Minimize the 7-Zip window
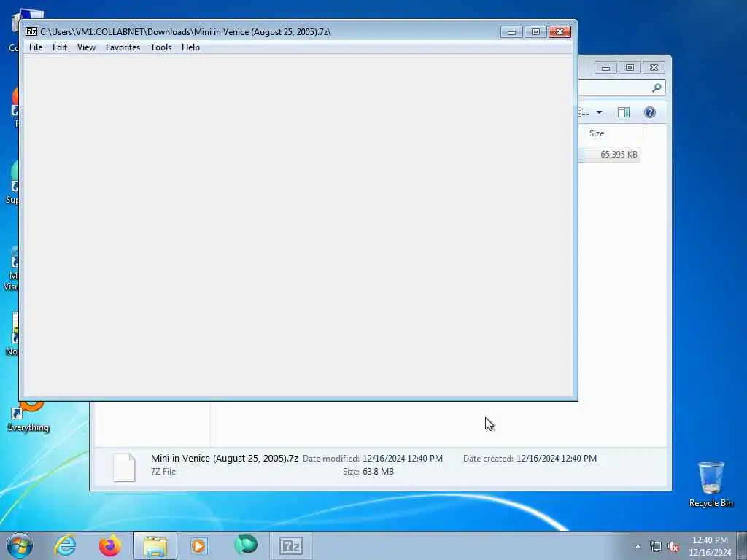Image resolution: width=747 pixels, height=560 pixels. [511, 31]
